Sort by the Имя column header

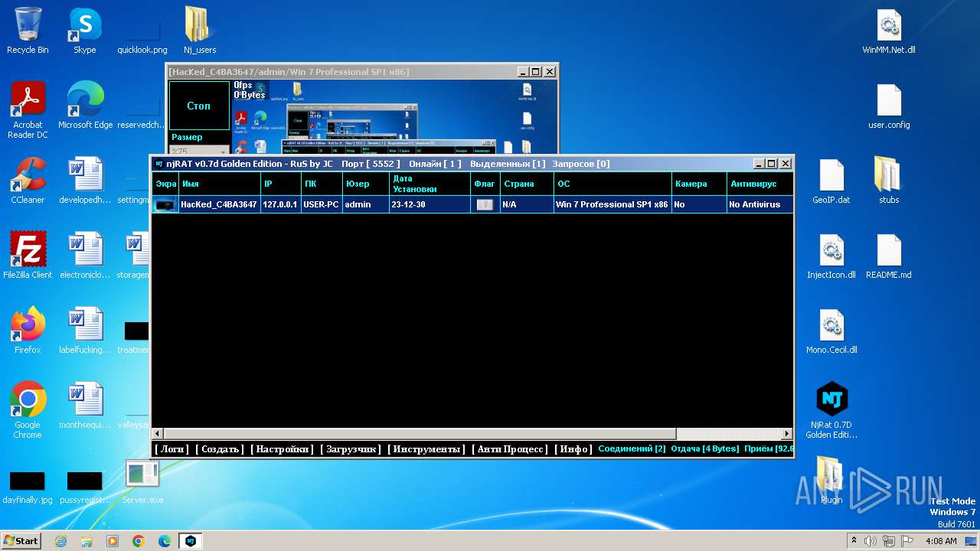coord(220,184)
